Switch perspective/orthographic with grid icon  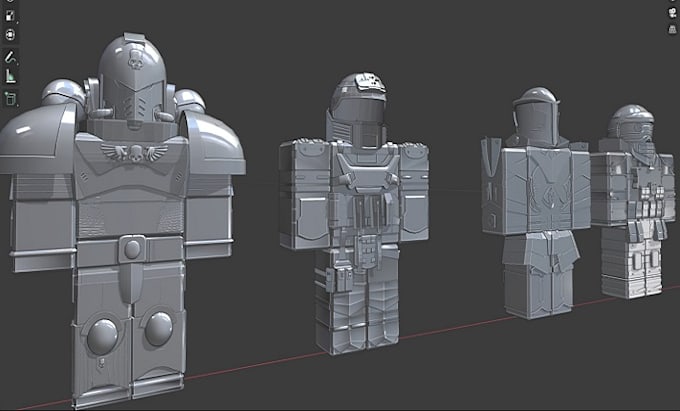point(673,29)
